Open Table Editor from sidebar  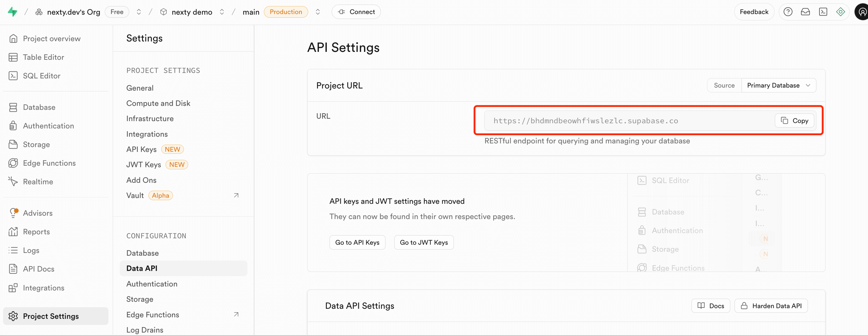43,57
